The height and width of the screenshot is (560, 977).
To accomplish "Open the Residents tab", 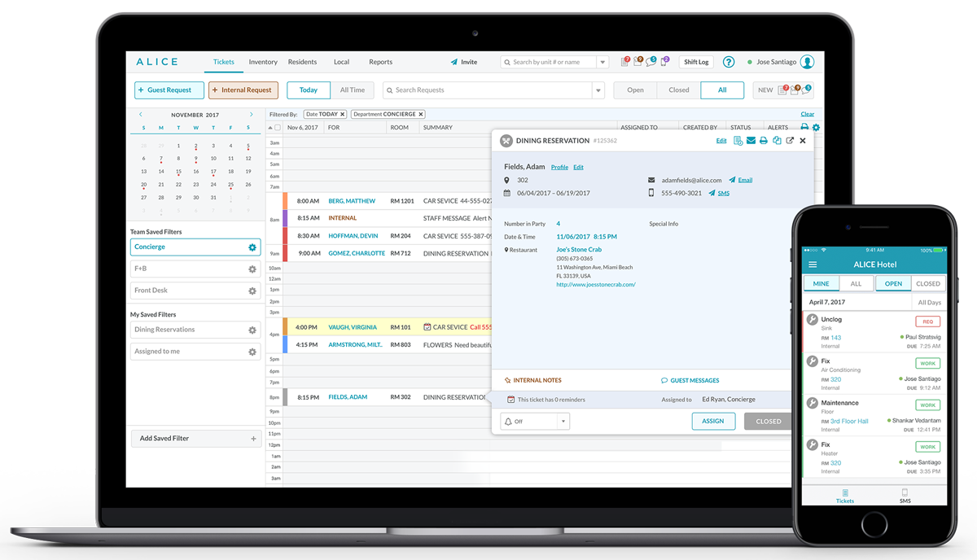I will (302, 62).
